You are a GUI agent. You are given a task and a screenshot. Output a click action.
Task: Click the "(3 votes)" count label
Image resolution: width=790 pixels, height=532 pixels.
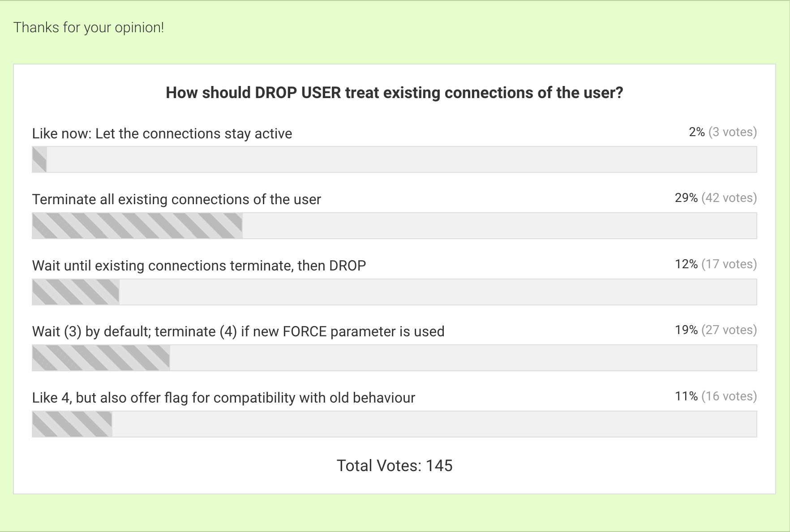pos(732,132)
